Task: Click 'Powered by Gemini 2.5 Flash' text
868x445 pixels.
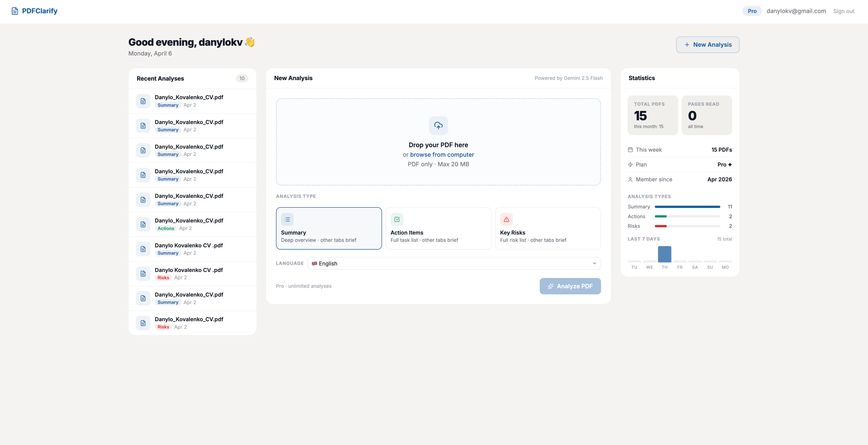Action: click(x=568, y=78)
